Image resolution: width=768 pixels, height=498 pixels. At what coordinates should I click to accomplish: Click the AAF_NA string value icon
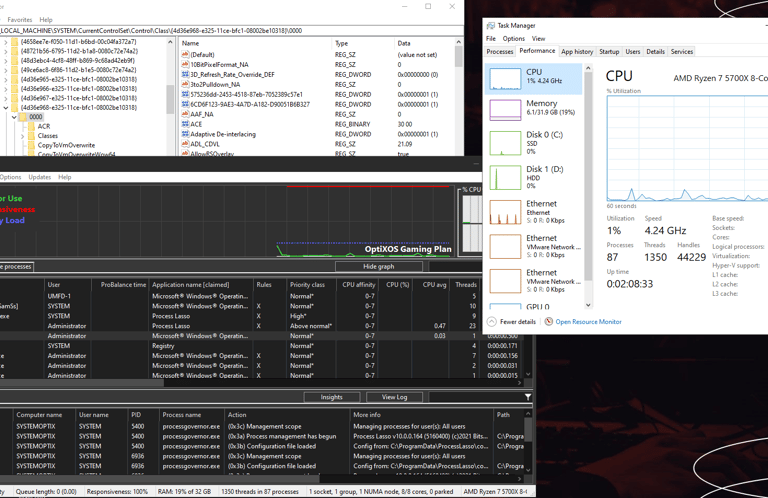(185, 114)
